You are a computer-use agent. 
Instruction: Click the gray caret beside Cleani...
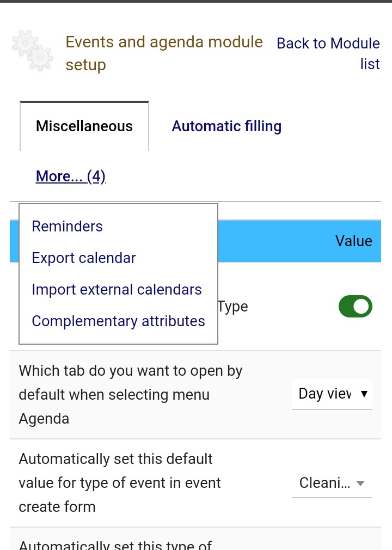[x=360, y=483]
